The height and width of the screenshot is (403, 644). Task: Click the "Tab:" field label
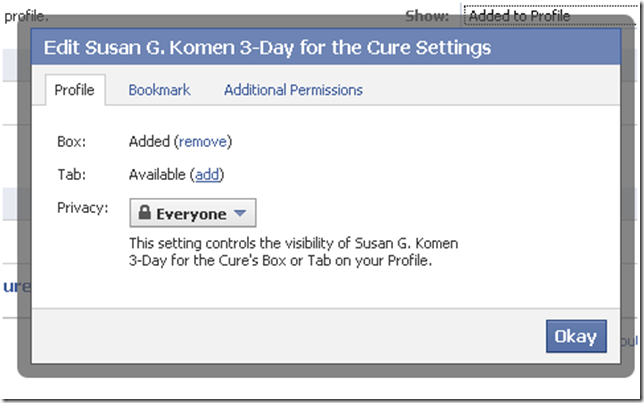[72, 174]
